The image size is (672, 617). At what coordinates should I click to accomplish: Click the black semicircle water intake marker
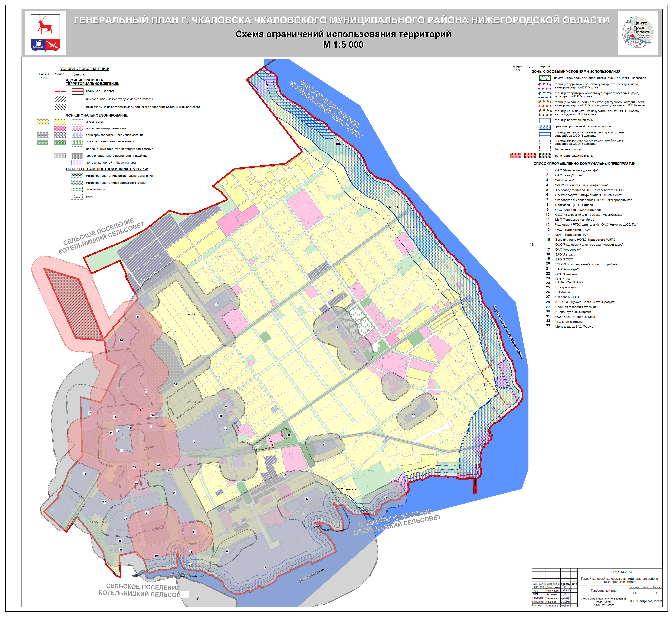click(338, 144)
